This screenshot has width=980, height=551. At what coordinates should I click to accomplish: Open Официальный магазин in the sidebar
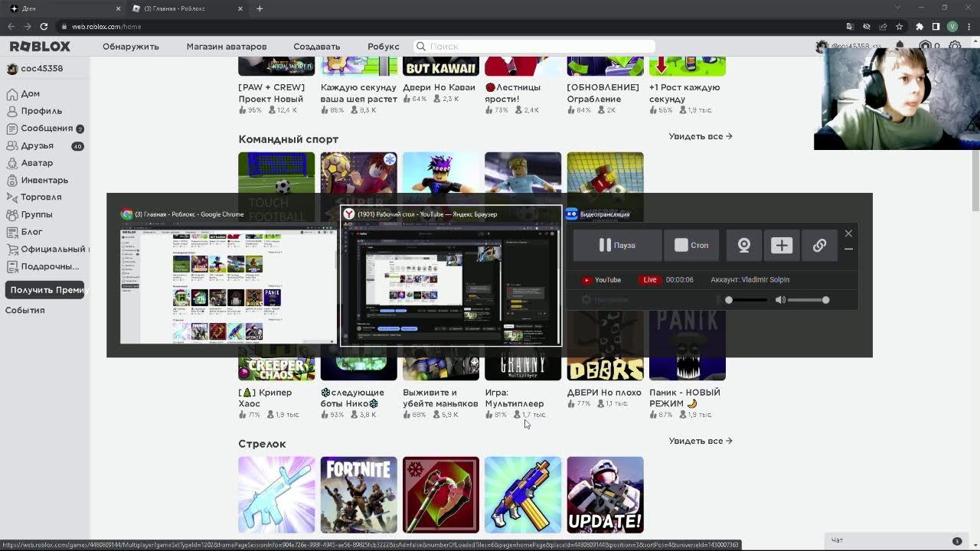[x=47, y=249]
